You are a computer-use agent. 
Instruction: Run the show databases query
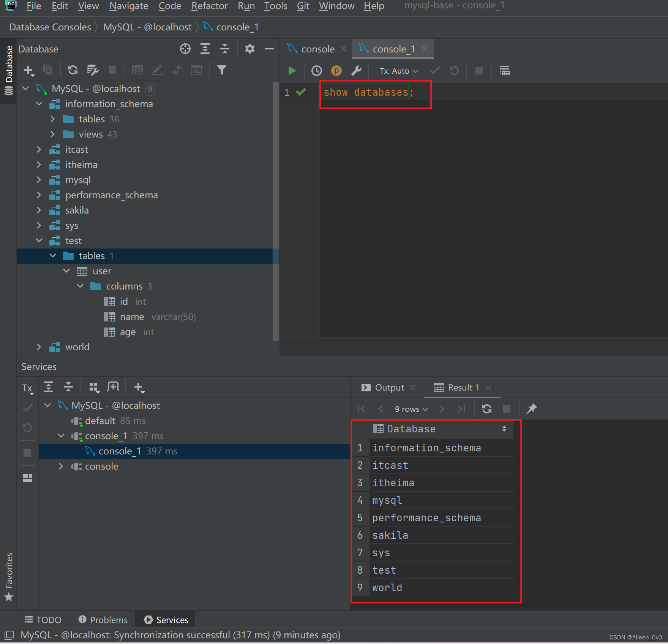(292, 71)
